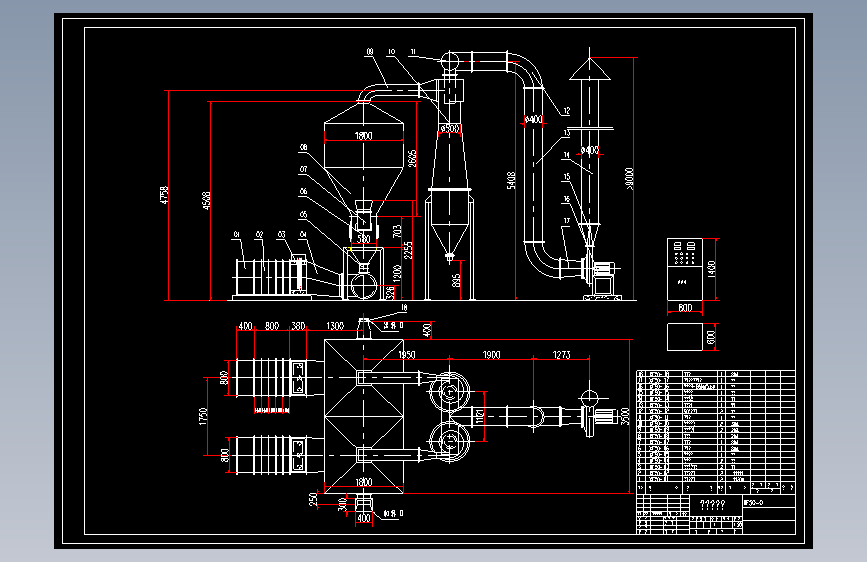Select the 4508 vertical dimension text
The height and width of the screenshot is (562, 867).
206,200
